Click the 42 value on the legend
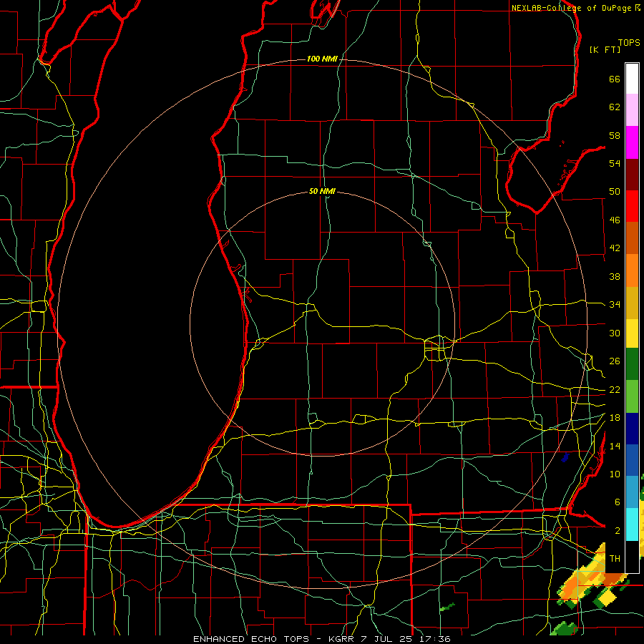 pos(615,248)
